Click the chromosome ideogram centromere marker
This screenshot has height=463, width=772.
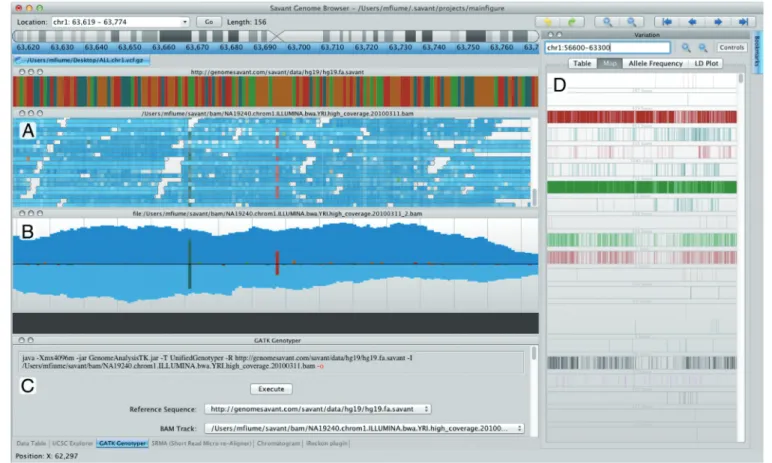[x=277, y=36]
